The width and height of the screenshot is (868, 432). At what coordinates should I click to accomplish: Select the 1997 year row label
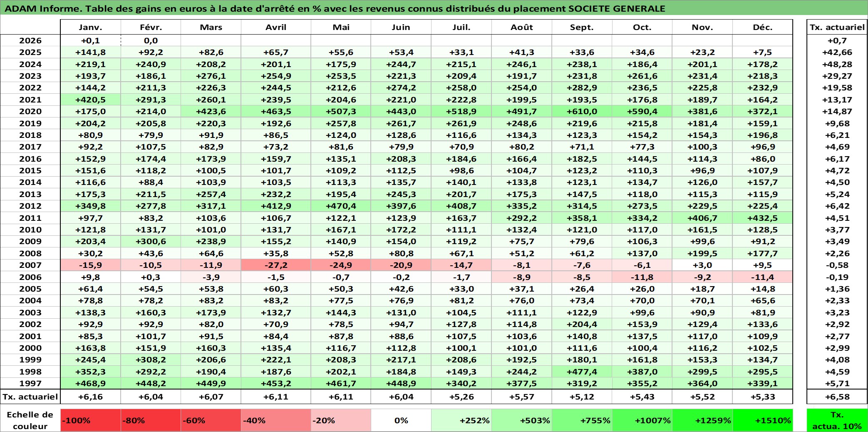(30, 383)
